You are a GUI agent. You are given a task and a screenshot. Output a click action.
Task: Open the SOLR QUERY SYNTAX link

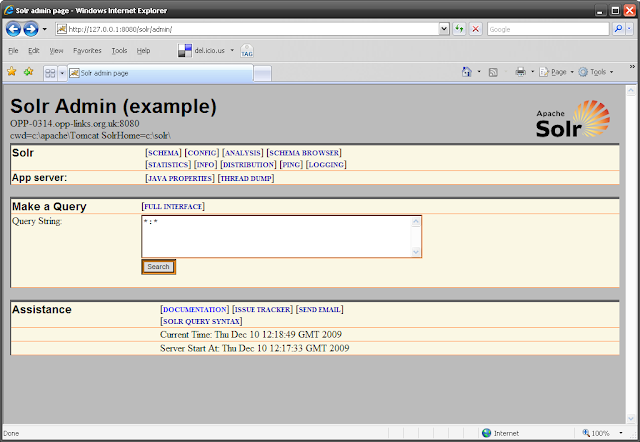[201, 322]
